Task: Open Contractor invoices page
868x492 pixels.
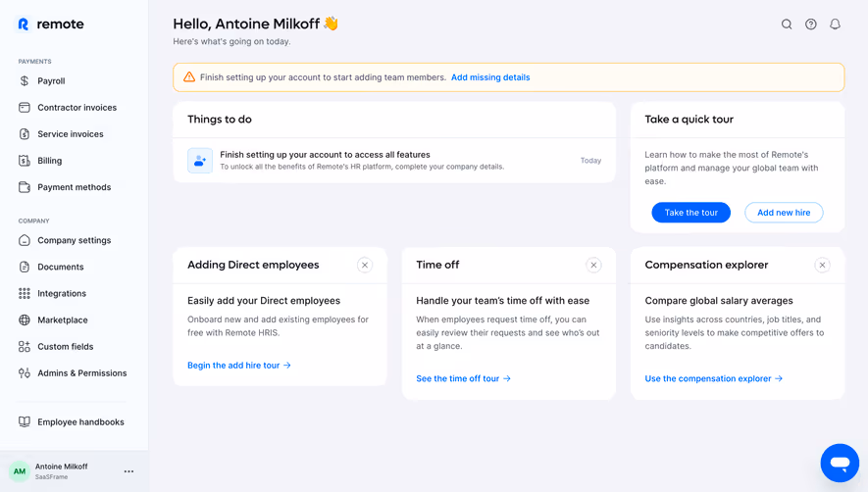Action: [75, 108]
